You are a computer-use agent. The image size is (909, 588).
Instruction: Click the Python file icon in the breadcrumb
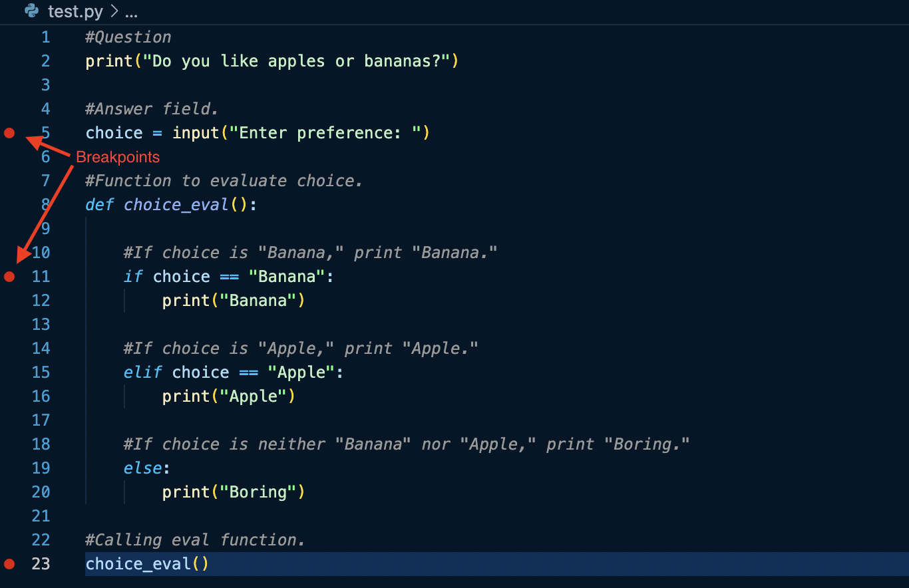pyautogui.click(x=31, y=11)
